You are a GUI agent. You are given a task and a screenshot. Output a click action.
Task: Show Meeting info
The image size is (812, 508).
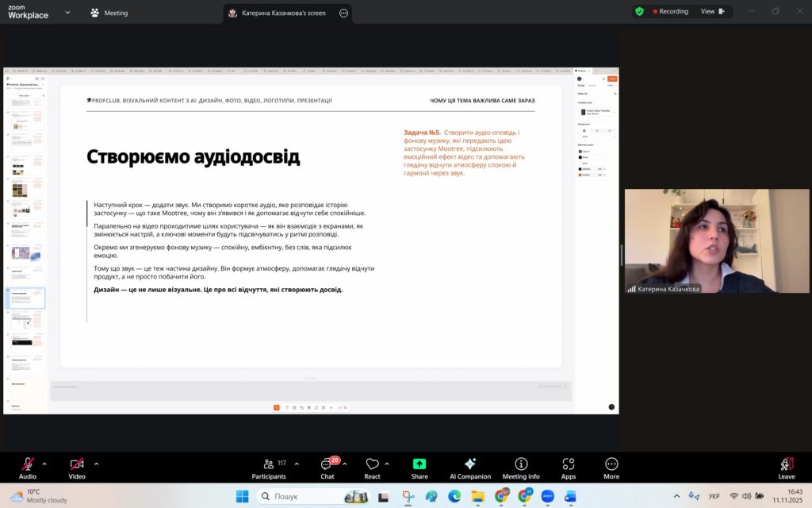521,468
